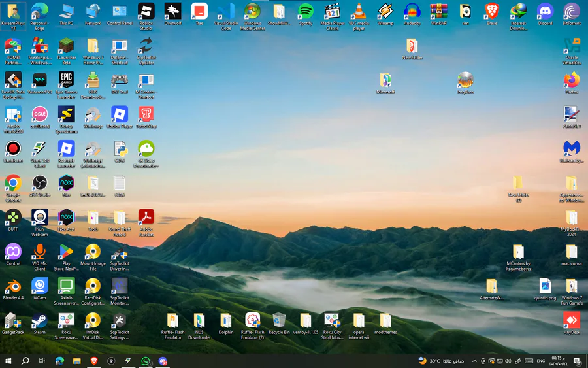Select the Spotify desktop icon
588x368 pixels.
306,14
